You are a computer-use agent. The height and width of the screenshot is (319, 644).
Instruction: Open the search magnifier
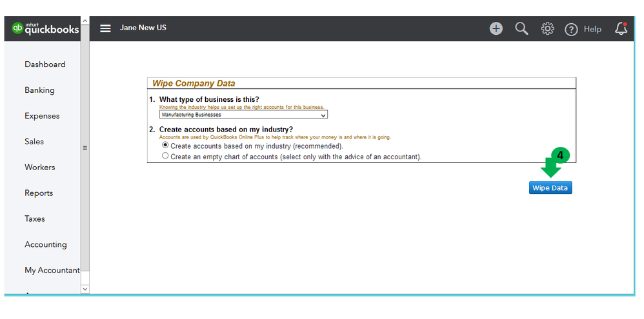(521, 29)
